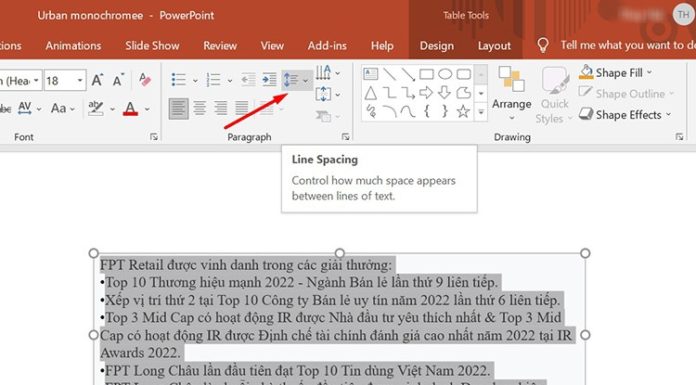
Task: Select the isosceles triangle shape
Action: coord(371,93)
